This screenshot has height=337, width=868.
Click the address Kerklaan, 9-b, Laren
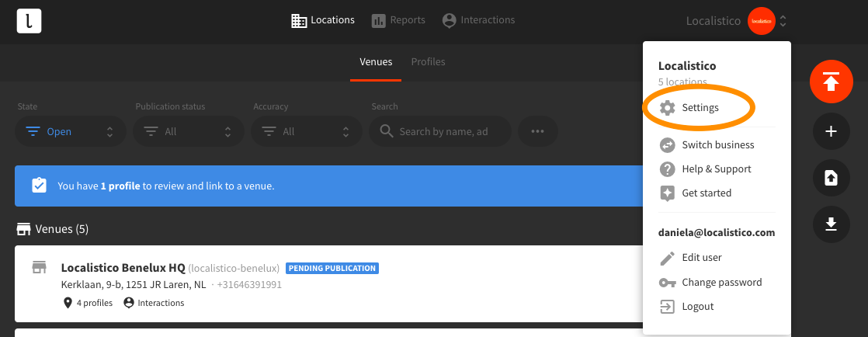(x=134, y=285)
